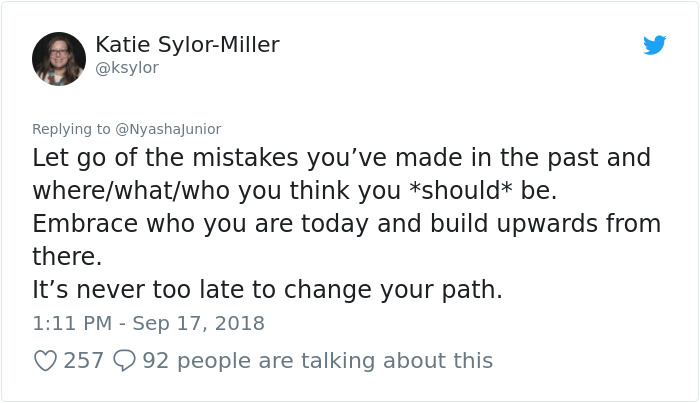The height and width of the screenshot is (403, 700).
Task: Click the words 'build upwards from'
Action: (545, 223)
